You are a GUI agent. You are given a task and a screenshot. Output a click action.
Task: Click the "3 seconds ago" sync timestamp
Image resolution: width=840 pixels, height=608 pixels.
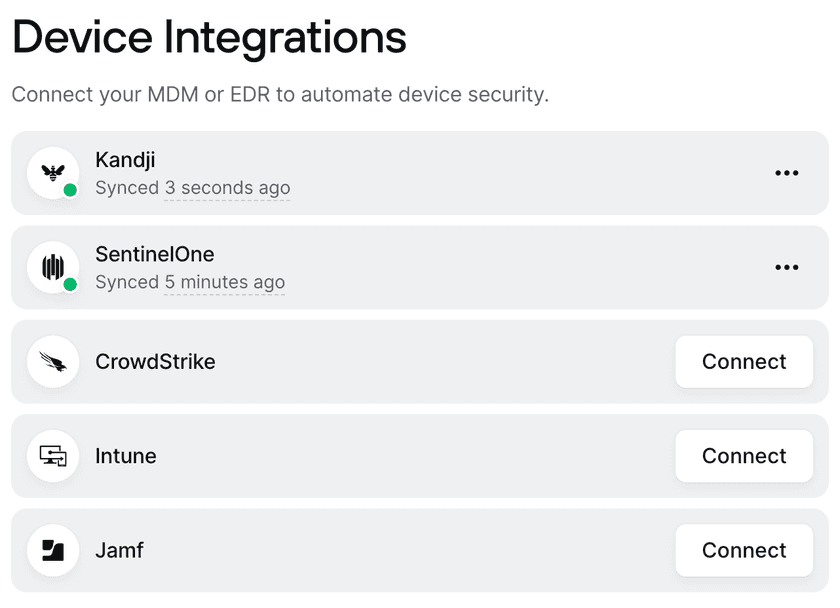[x=227, y=188]
